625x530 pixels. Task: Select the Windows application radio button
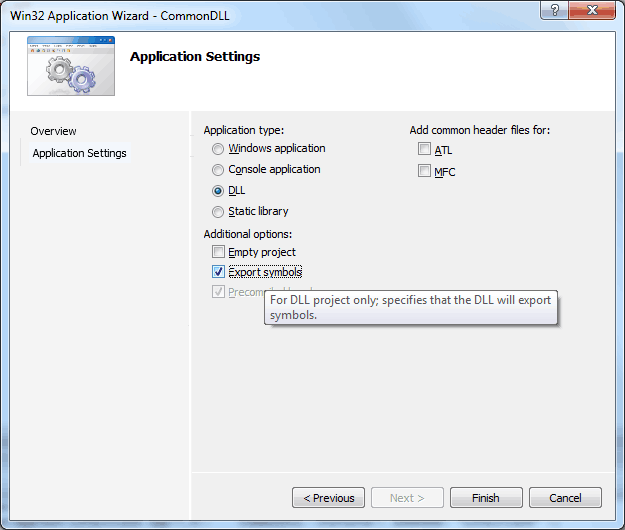[218, 149]
